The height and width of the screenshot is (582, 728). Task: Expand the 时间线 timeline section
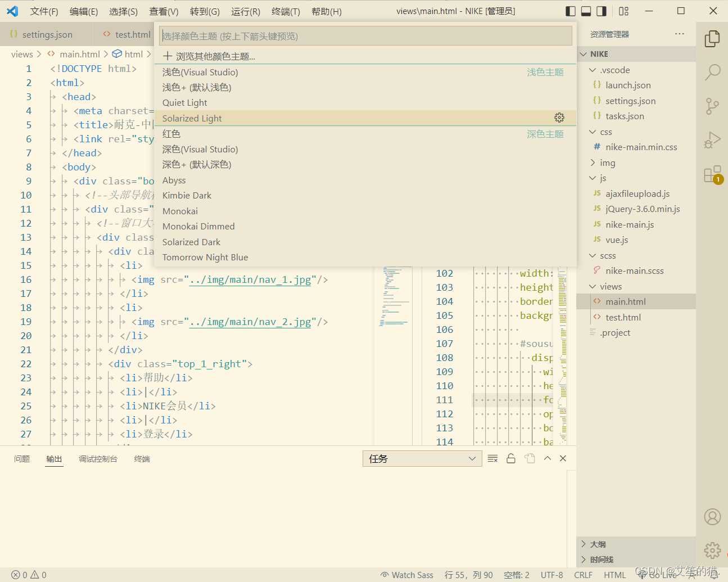coord(636,560)
